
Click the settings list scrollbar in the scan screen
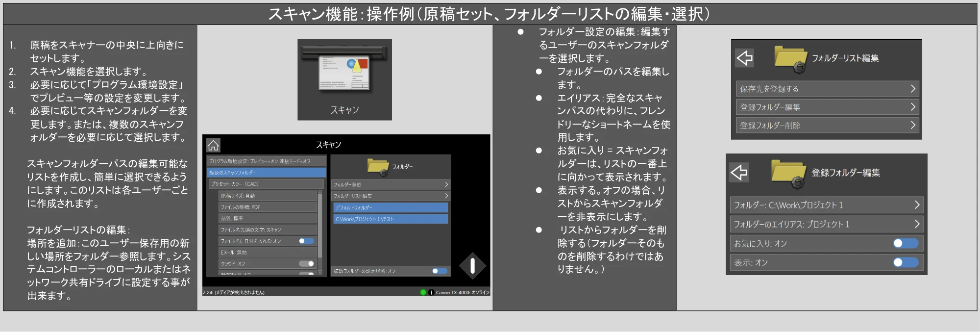[320, 226]
